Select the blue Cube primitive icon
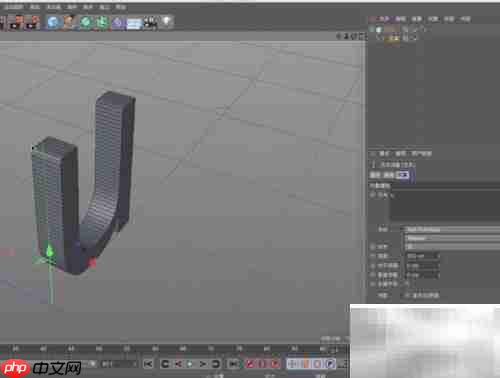 52,22
